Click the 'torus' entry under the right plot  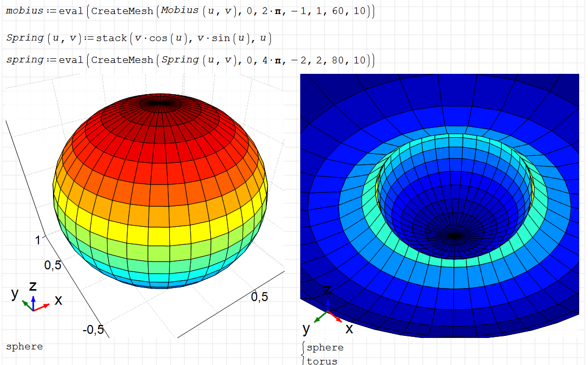click(x=322, y=360)
